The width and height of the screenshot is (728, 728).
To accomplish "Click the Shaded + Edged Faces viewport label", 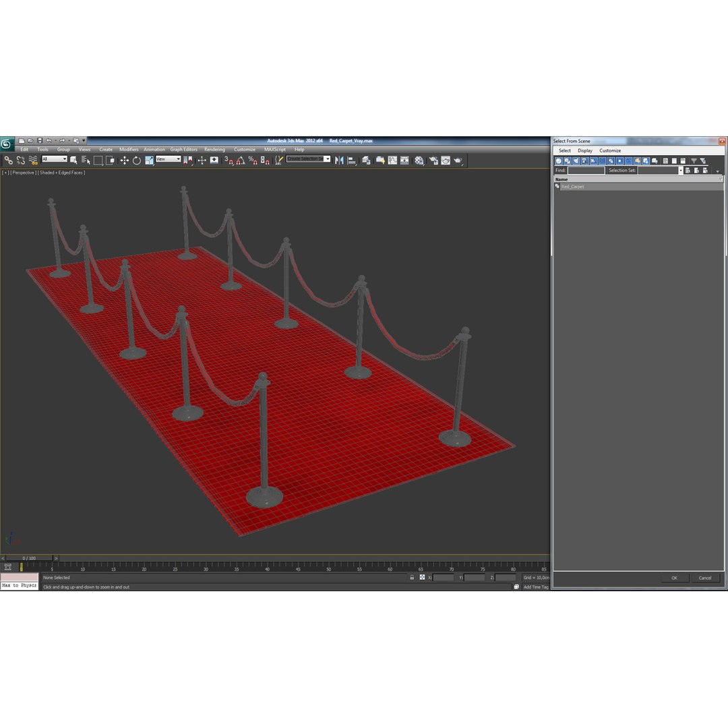I will tap(62, 173).
